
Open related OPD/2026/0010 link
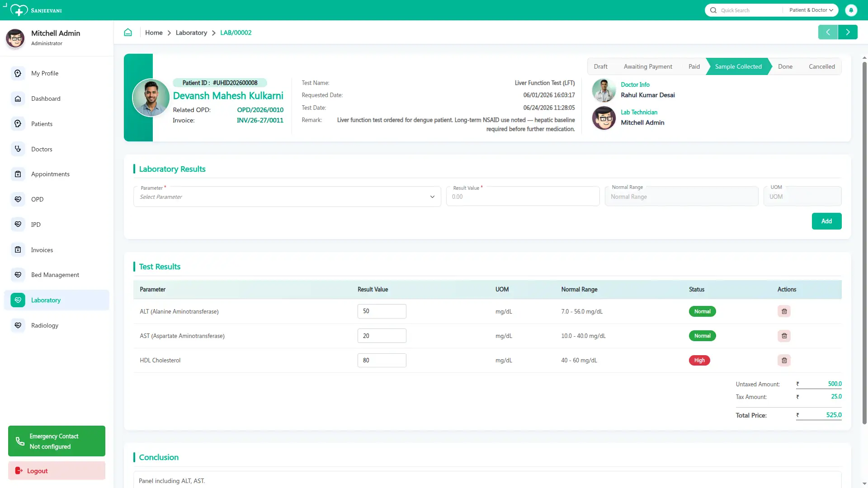260,110
